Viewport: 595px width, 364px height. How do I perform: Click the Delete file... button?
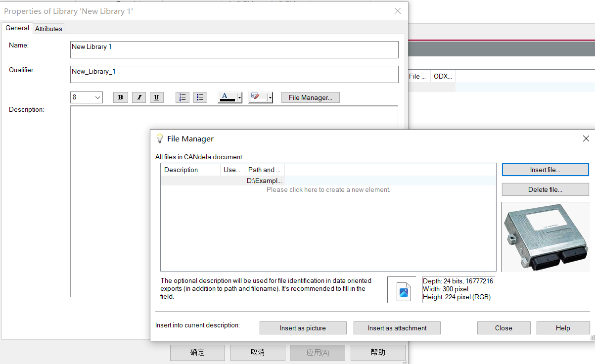coord(545,189)
